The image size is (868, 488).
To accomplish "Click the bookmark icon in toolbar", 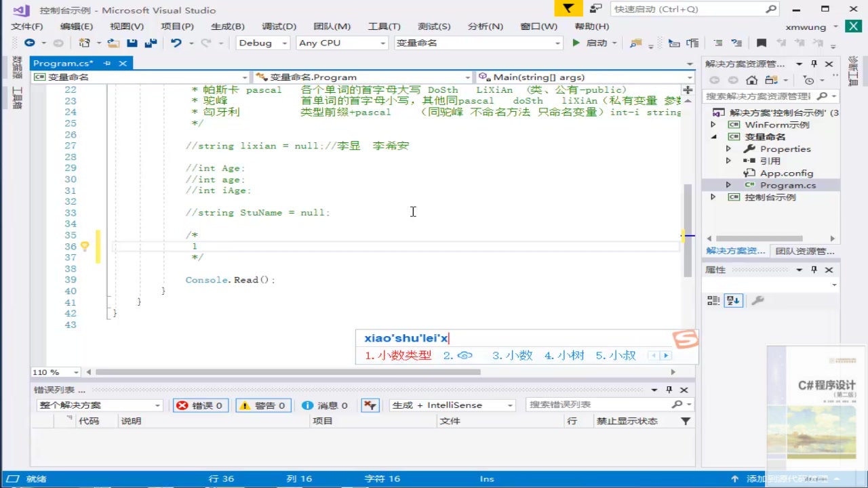I will (x=762, y=43).
